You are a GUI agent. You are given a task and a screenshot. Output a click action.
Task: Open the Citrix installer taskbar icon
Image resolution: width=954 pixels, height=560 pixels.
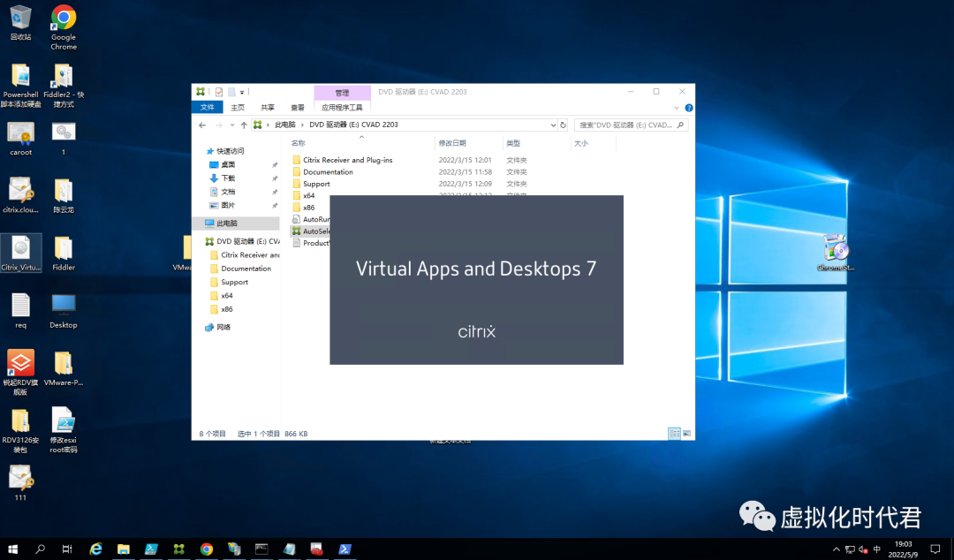(178, 549)
